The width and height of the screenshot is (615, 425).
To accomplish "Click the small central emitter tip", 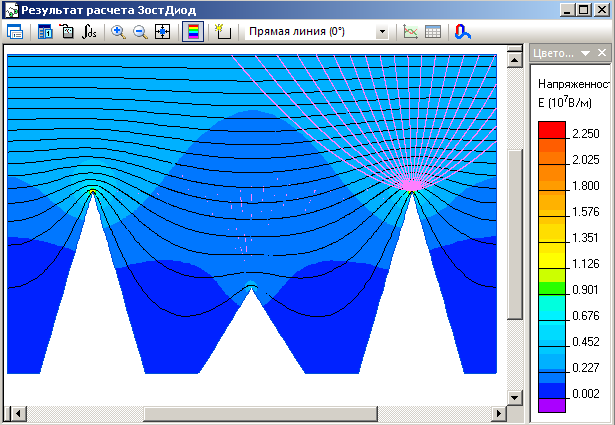I will 251,286.
